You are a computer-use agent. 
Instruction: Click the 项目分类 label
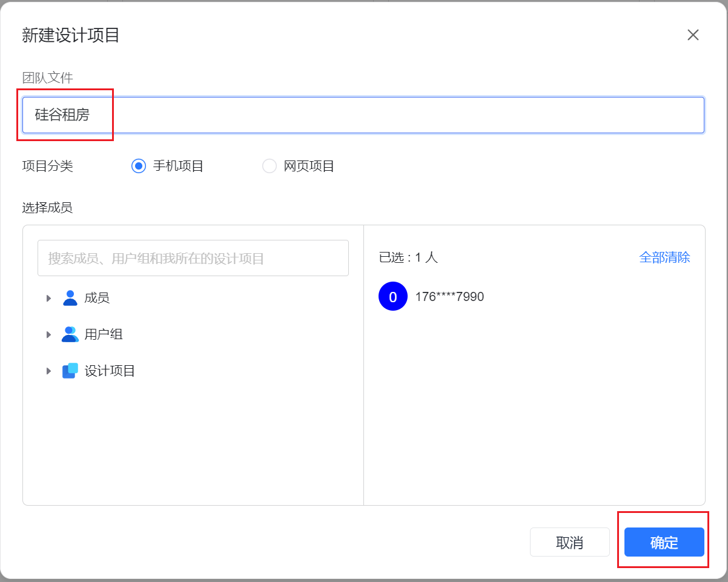click(x=47, y=166)
